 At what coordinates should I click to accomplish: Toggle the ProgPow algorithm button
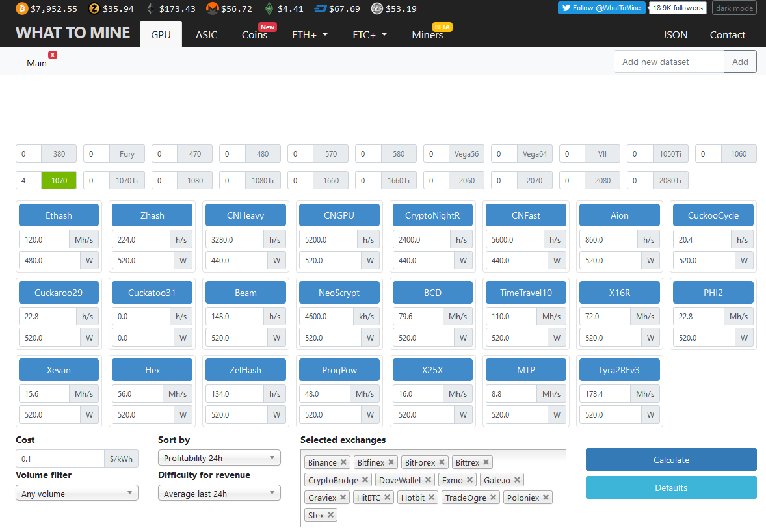point(339,370)
